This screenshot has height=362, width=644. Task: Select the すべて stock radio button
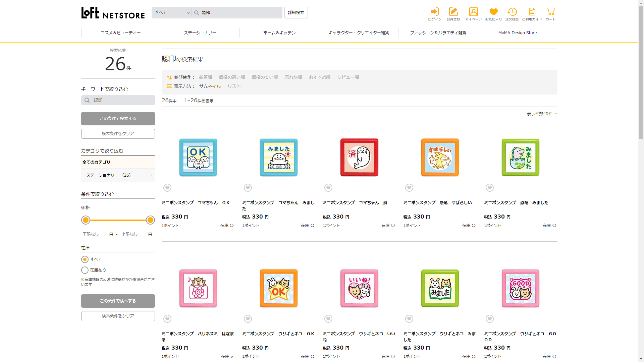click(85, 259)
